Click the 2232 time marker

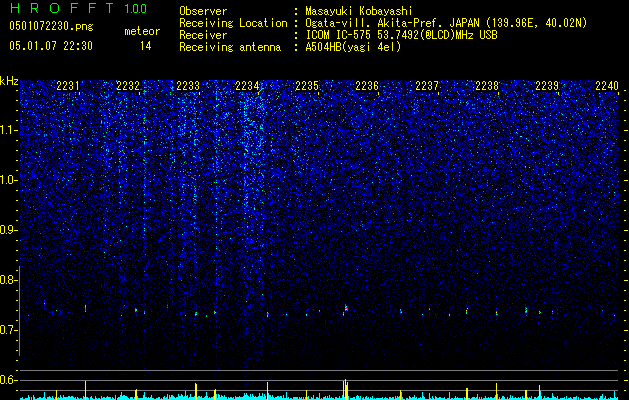pos(128,86)
